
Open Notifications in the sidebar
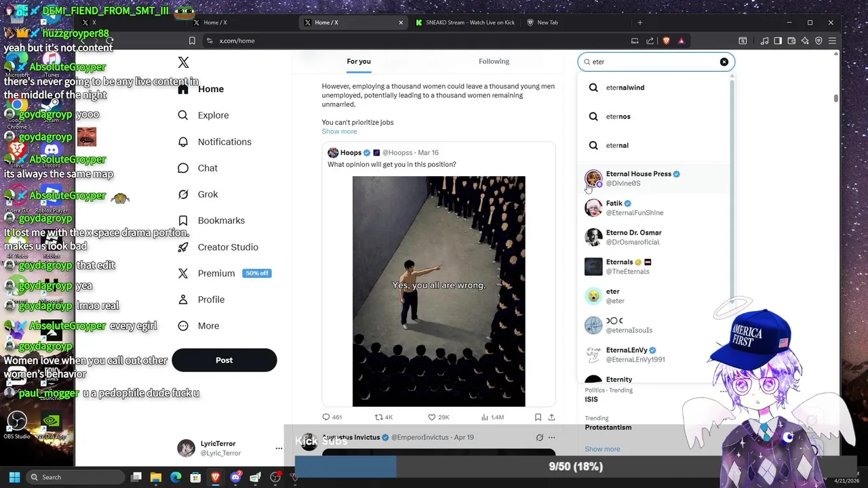pos(215,142)
